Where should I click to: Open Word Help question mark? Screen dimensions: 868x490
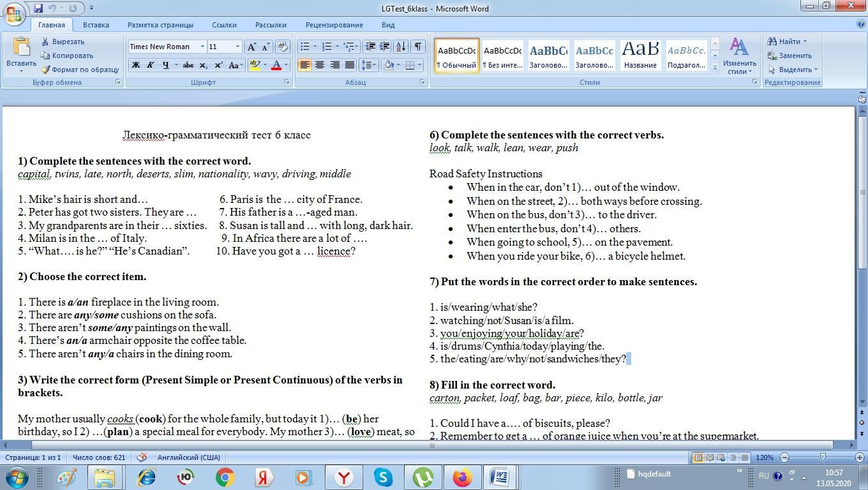tap(861, 24)
